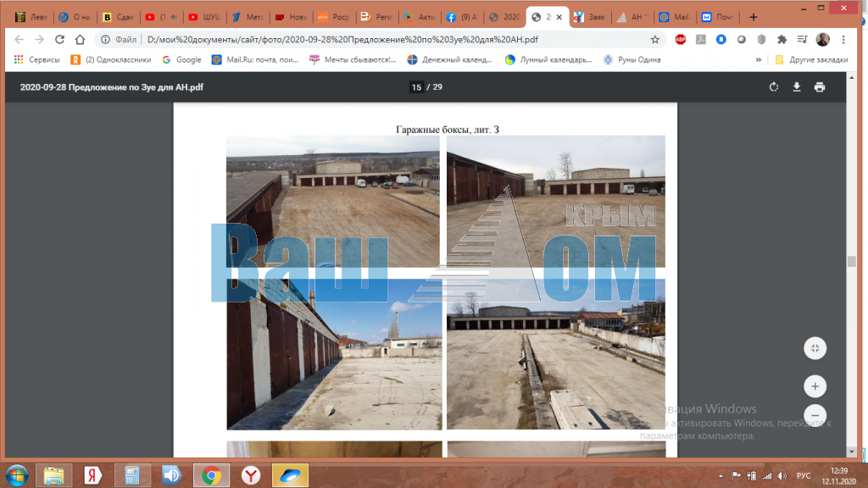The image size is (868, 488).
Task: Open a new browser tab
Action: pyautogui.click(x=754, y=17)
